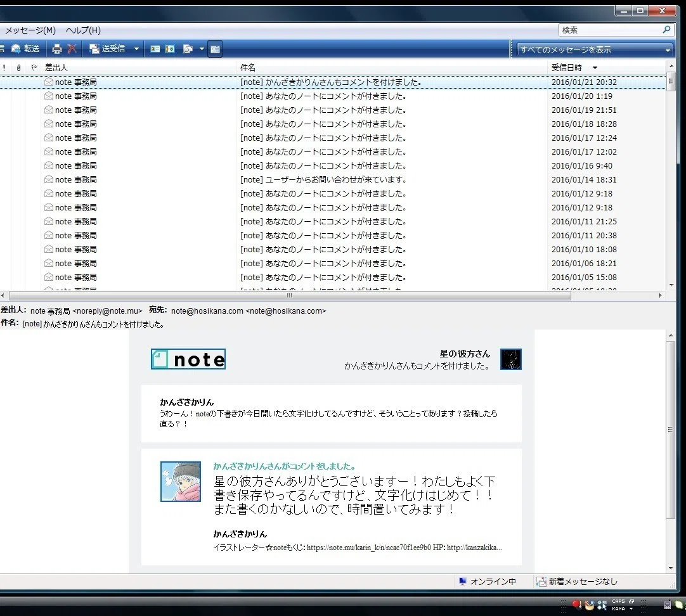686x616 pixels.
Task: Click horizontal scrollbar right arrow
Action: pyautogui.click(x=660, y=296)
